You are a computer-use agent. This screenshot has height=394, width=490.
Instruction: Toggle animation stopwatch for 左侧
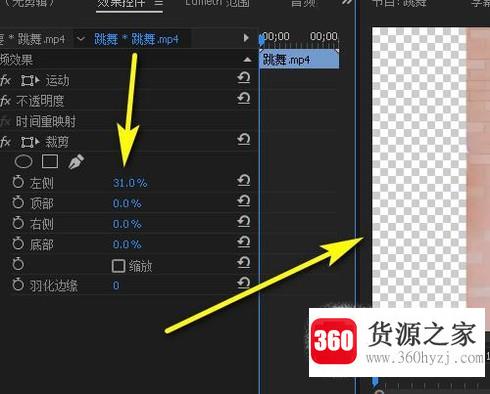18,182
